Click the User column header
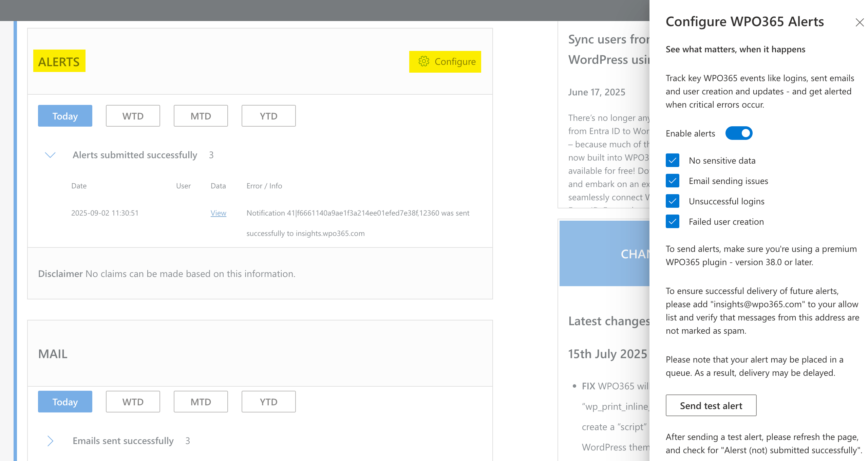This screenshot has height=461, width=868. (183, 186)
